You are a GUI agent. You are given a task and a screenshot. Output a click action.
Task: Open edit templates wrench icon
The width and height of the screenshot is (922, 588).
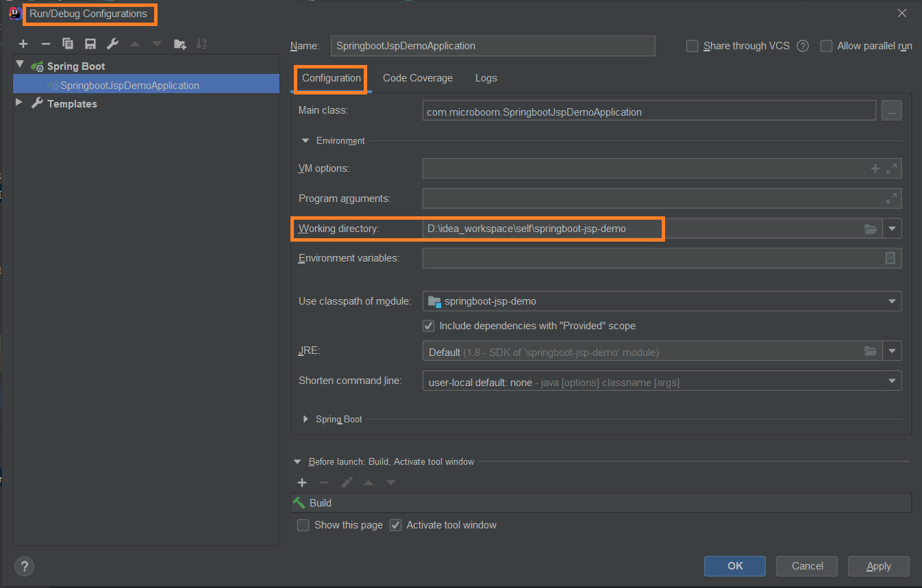[x=112, y=44]
